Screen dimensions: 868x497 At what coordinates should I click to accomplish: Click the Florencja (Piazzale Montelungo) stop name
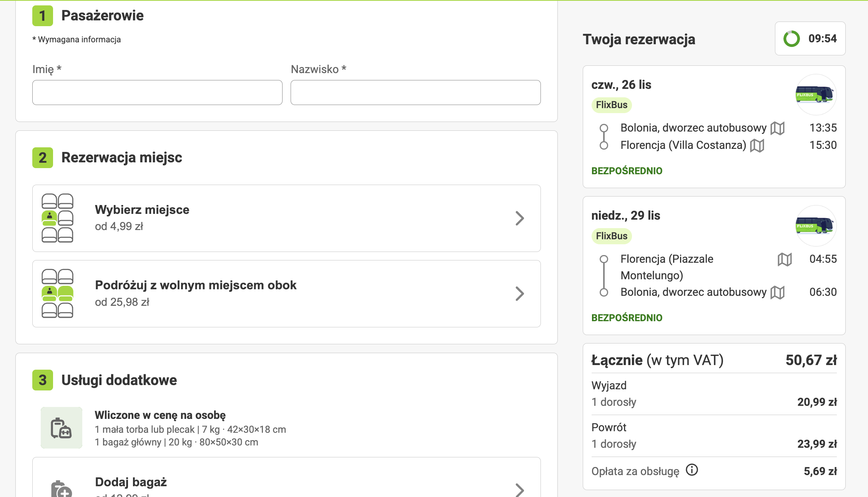coord(667,267)
